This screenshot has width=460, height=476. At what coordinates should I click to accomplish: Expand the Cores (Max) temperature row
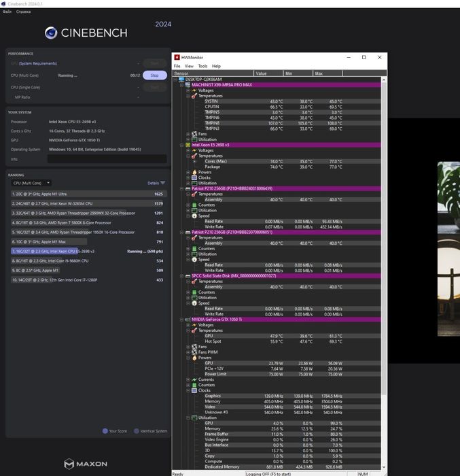tap(195, 161)
